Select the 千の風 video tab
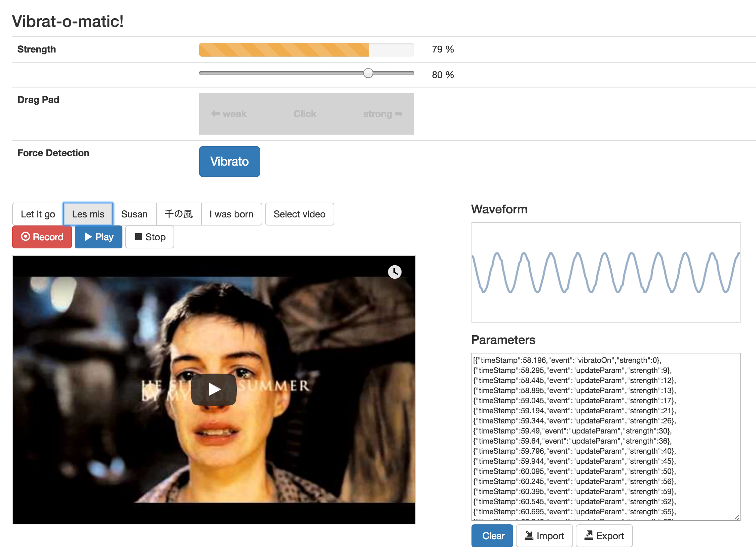The image size is (756, 554). [179, 214]
